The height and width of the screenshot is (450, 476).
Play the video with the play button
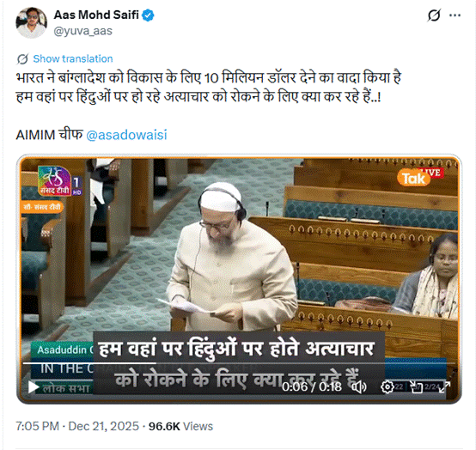34,387
